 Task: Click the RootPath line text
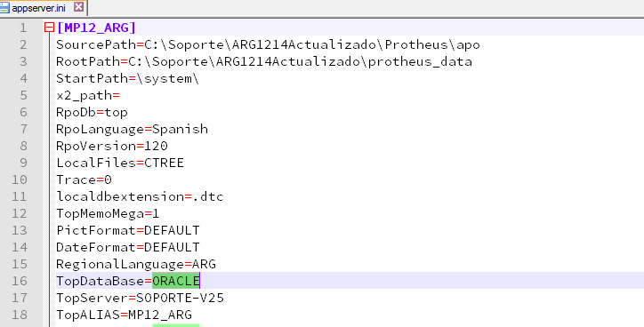coord(264,61)
